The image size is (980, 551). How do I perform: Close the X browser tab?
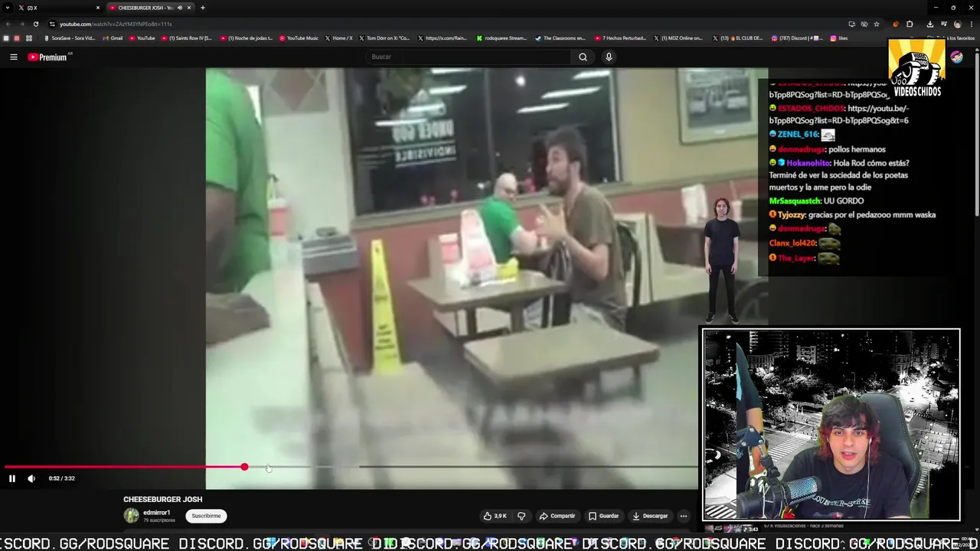pyautogui.click(x=98, y=8)
